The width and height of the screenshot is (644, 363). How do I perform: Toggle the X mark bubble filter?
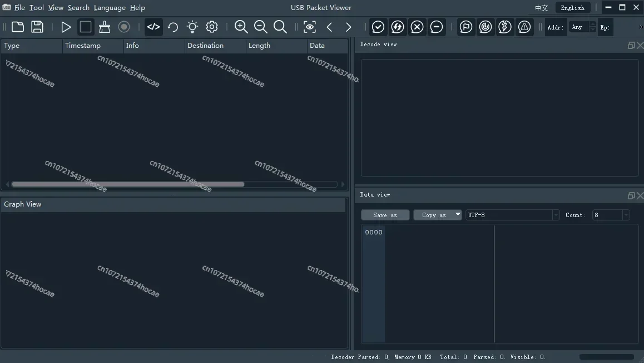click(x=417, y=27)
